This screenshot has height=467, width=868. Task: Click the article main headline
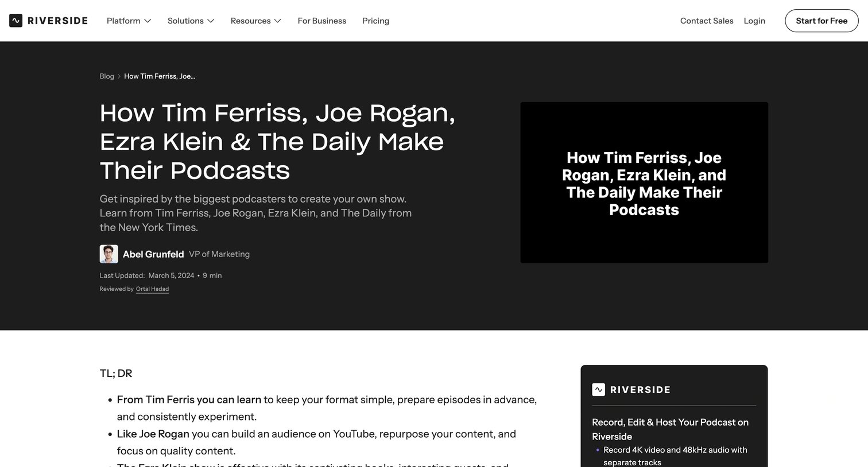point(277,142)
